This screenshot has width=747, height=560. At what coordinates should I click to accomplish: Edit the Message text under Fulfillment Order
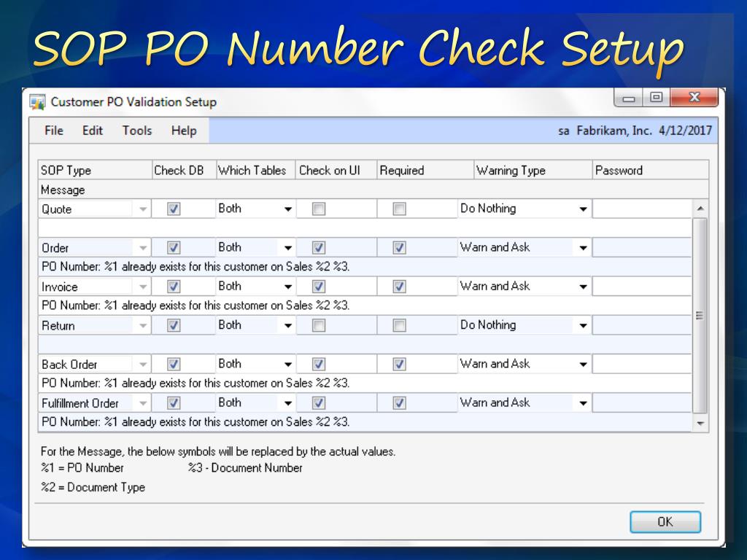point(365,422)
